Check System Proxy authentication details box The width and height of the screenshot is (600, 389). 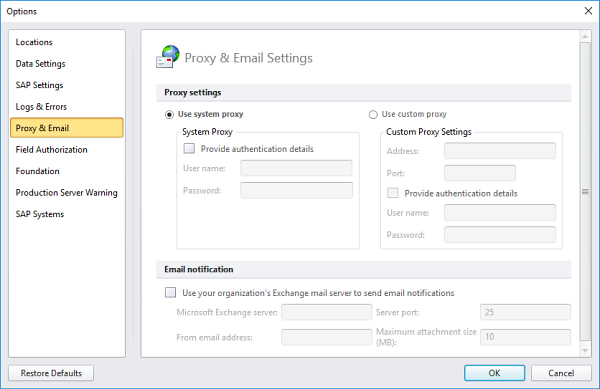coord(189,148)
